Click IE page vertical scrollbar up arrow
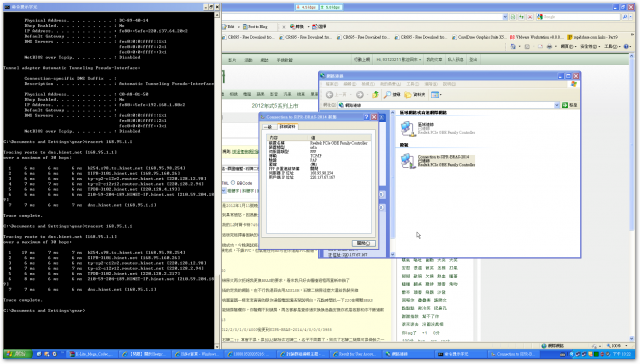 632,56
